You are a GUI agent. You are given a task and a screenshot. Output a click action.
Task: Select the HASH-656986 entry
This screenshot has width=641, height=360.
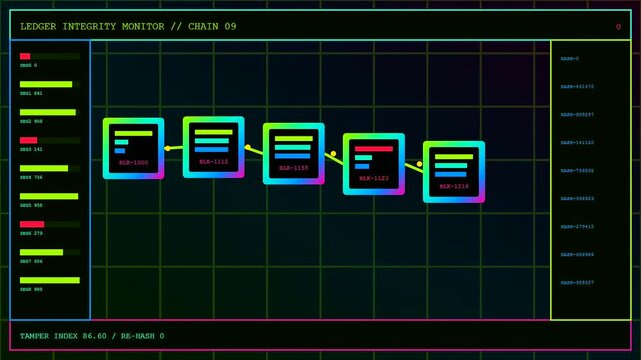(x=577, y=255)
